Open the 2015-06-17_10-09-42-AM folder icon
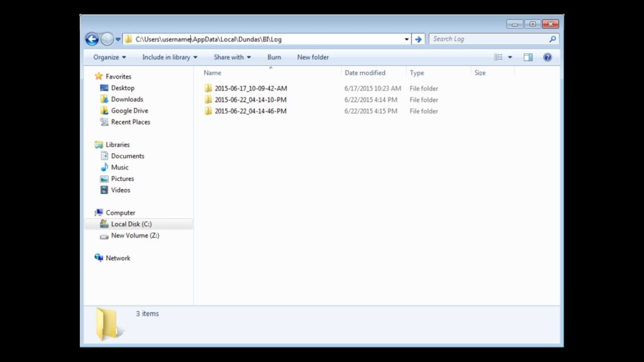 coord(208,89)
